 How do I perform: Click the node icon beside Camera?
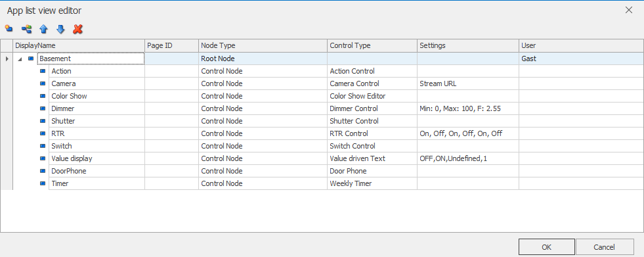pyautogui.click(x=43, y=83)
